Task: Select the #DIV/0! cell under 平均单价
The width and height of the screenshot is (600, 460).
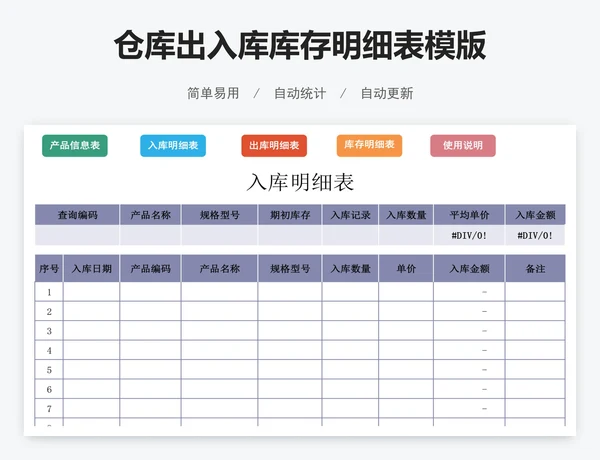Action: [x=469, y=235]
